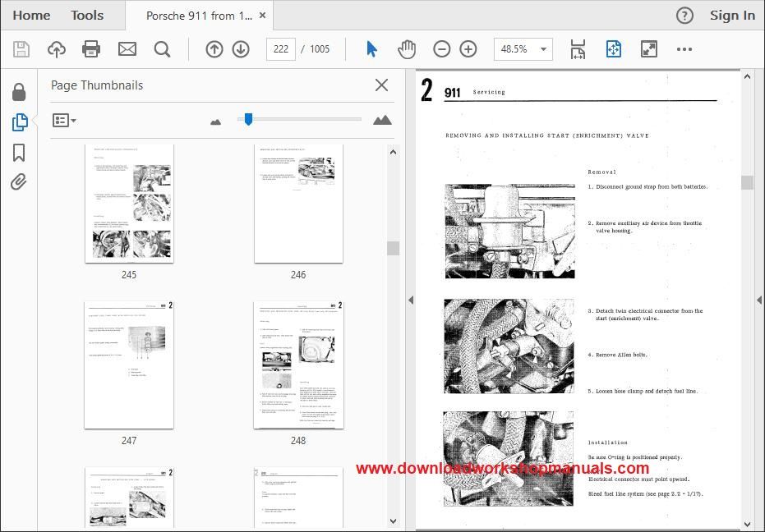This screenshot has height=532, width=765.
Task: Open the Help question mark menu
Action: pos(684,16)
